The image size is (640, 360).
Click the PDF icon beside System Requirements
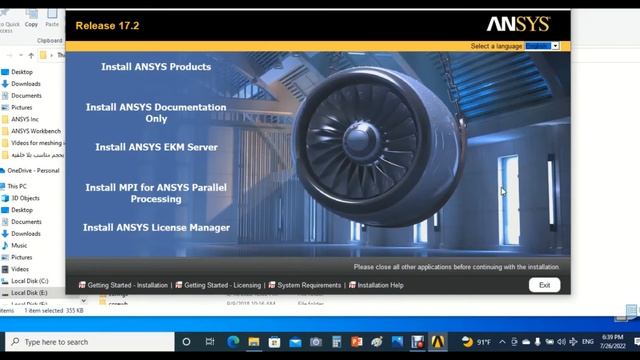coord(272,285)
